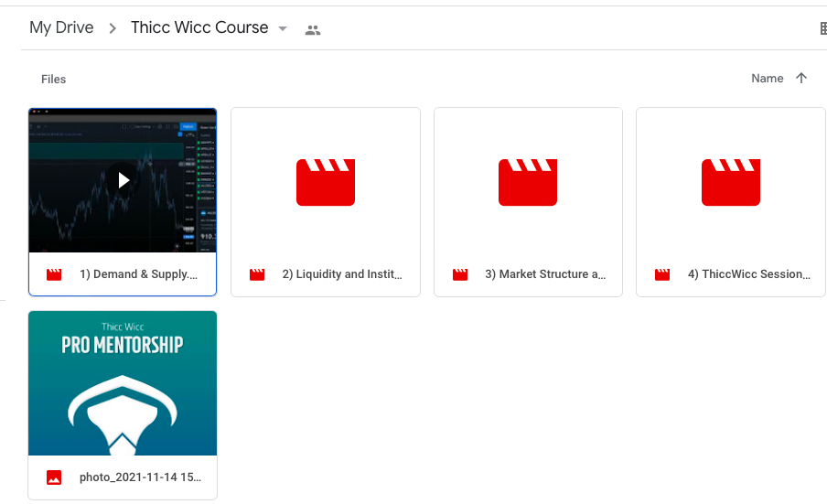Select the Pro Mentorship photo thumbnail
Screen dimensions: 827x504
tap(123, 382)
